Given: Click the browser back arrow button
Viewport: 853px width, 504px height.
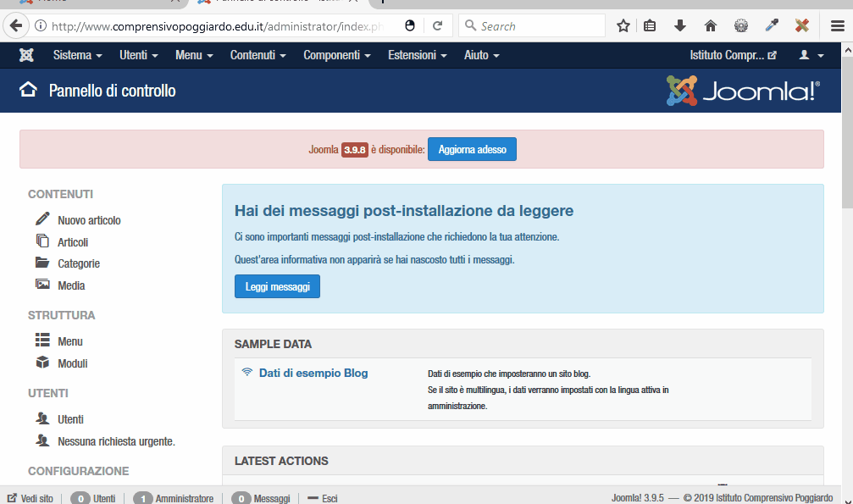Looking at the screenshot, I should point(16,25).
